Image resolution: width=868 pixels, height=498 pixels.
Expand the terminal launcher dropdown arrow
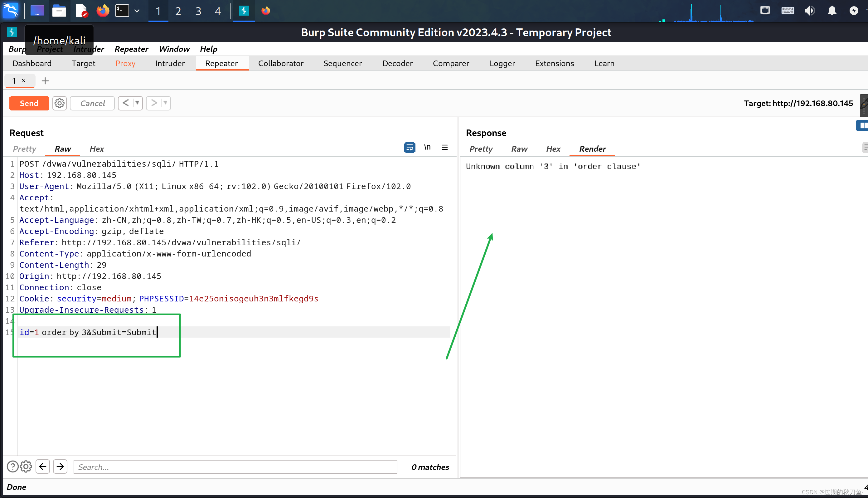coord(137,11)
